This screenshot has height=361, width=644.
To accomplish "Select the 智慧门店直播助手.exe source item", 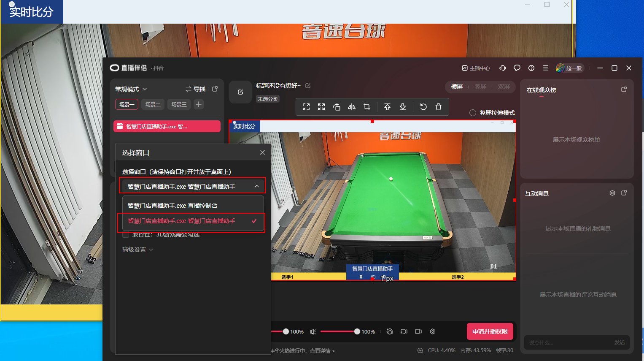I will pos(167,126).
